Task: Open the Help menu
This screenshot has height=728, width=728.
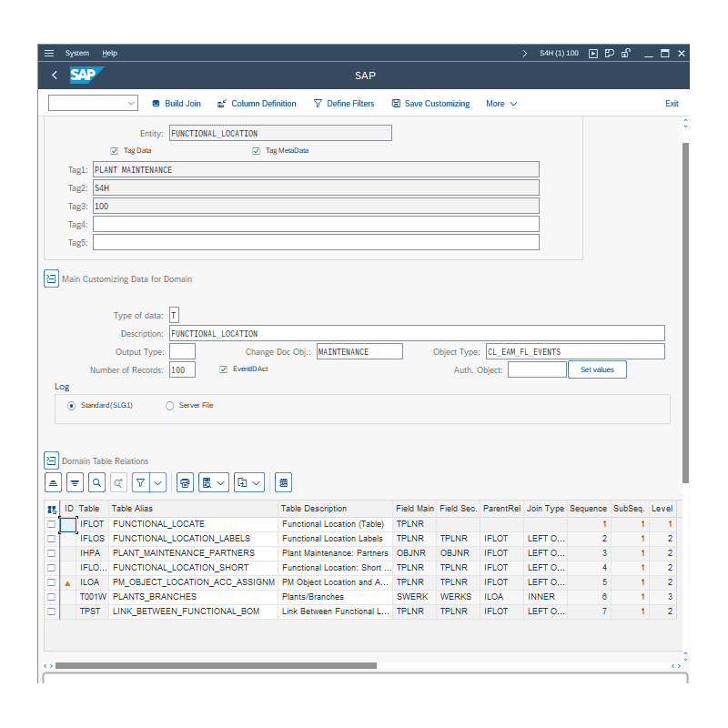Action: [x=110, y=54]
